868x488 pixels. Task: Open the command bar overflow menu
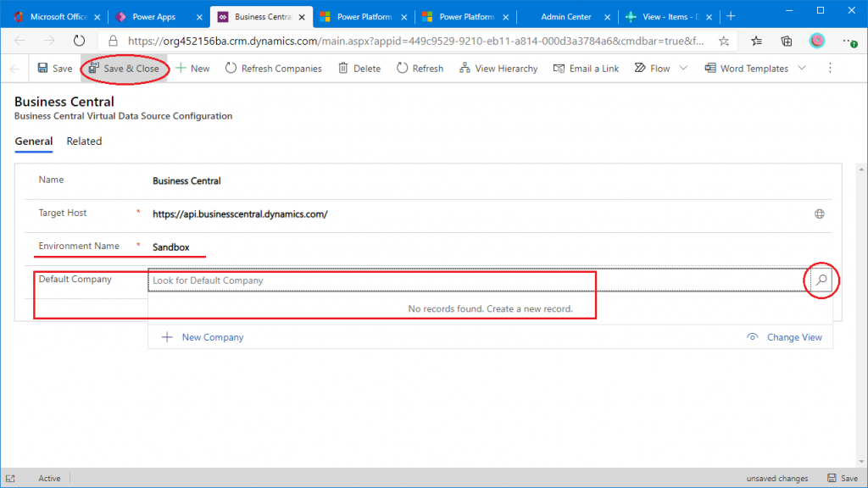(830, 68)
